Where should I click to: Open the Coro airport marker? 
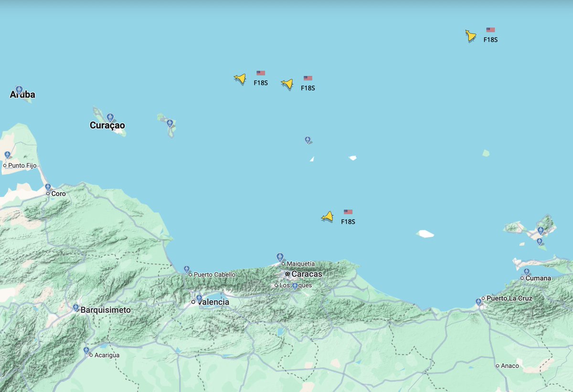tap(48, 187)
